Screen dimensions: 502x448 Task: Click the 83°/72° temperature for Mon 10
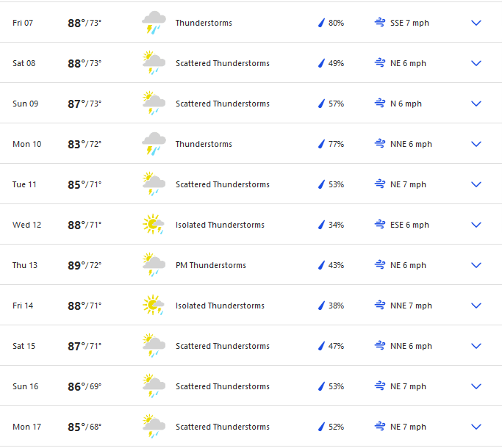(x=85, y=144)
